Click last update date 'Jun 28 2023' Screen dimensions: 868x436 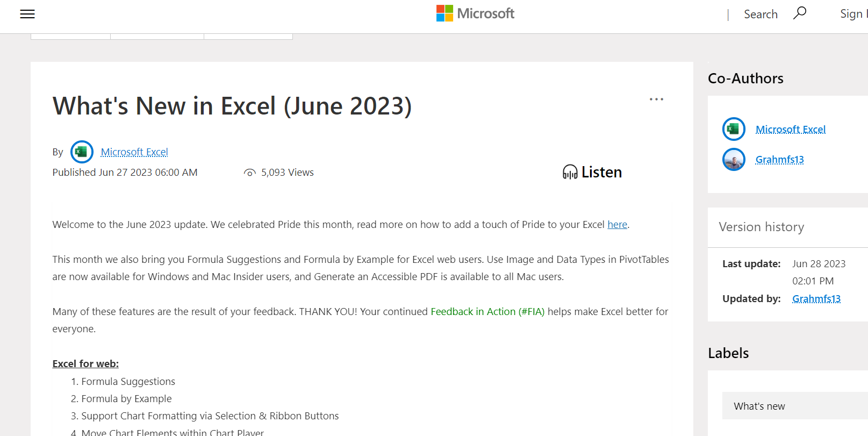819,264
